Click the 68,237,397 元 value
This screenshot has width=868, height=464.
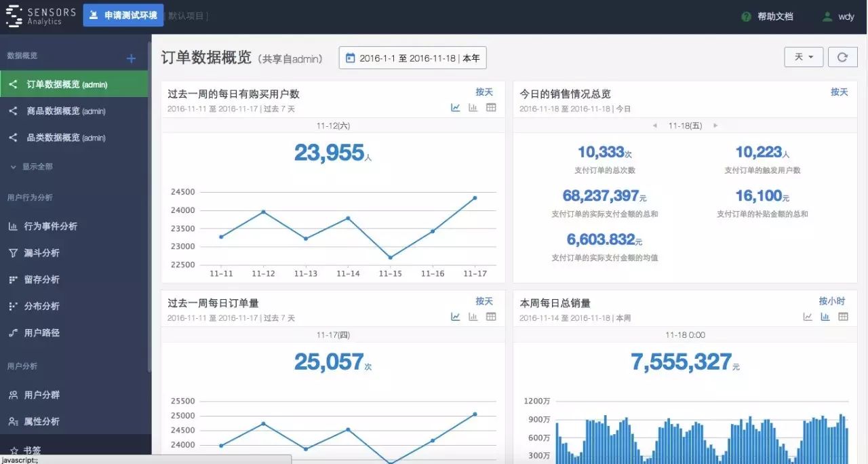click(x=604, y=195)
